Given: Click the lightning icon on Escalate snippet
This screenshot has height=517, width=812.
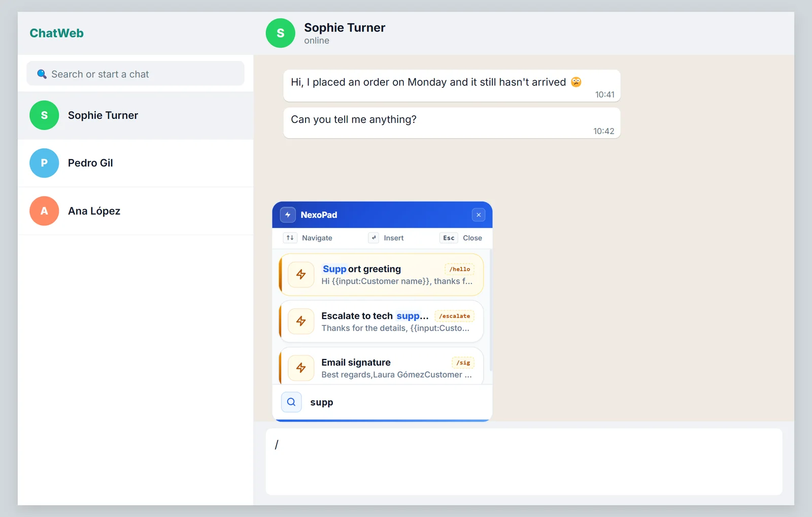Looking at the screenshot, I should pyautogui.click(x=301, y=321).
